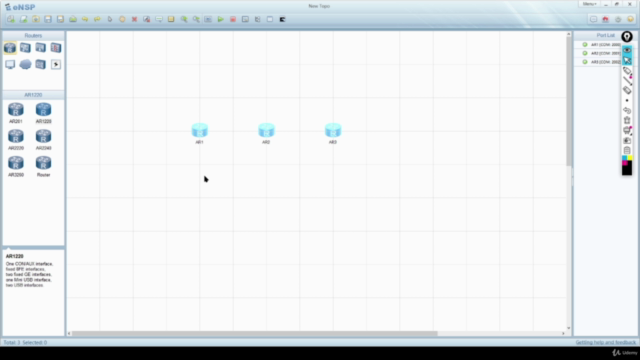Select the Switches device category icon
Screen dimensions: 640x360
point(25,48)
